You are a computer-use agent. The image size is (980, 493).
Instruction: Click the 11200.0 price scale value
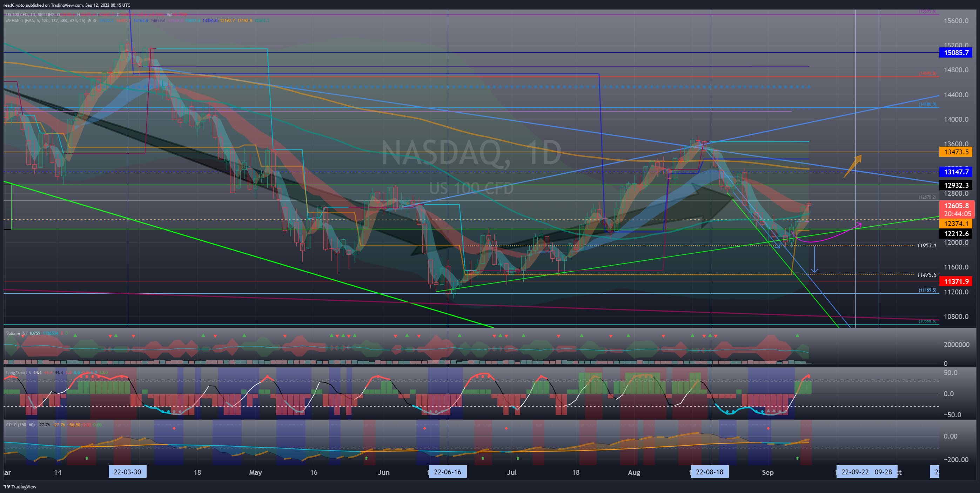[x=956, y=292]
